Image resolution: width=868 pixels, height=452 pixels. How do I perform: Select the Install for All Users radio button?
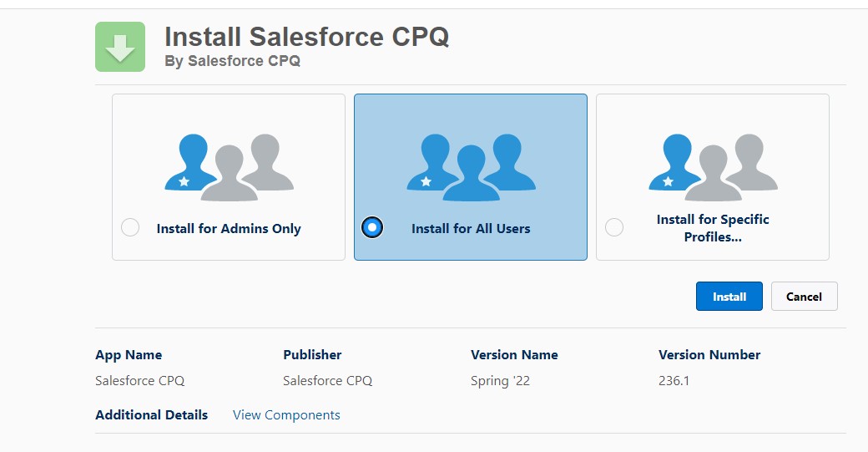pos(372,227)
